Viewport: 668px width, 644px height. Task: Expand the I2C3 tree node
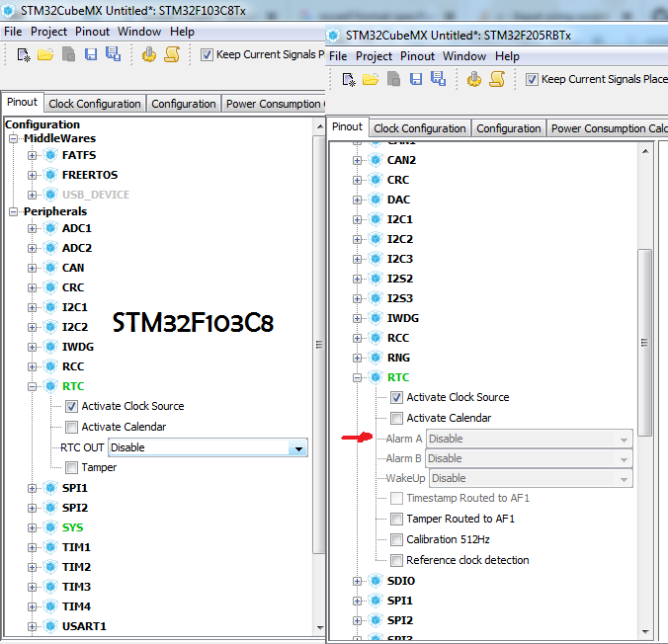(x=357, y=260)
